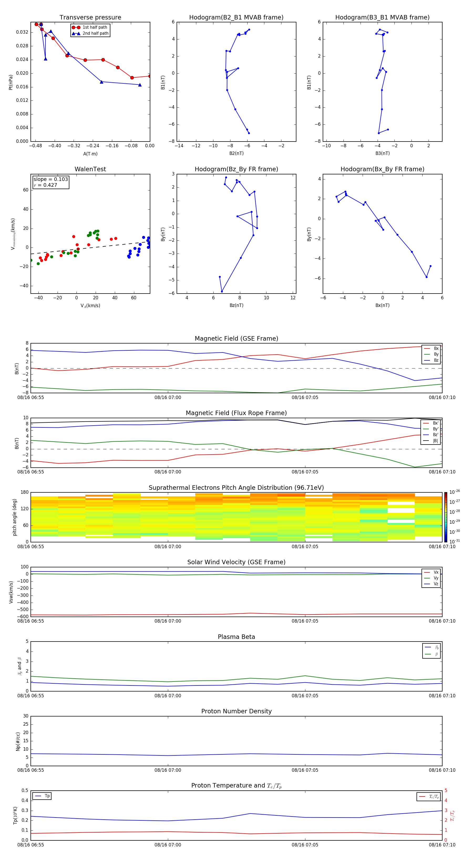Image resolution: width=473 pixels, height=868 pixels.
Task: Click the 'slope = 0.103' annotation
Action: [x=51, y=179]
